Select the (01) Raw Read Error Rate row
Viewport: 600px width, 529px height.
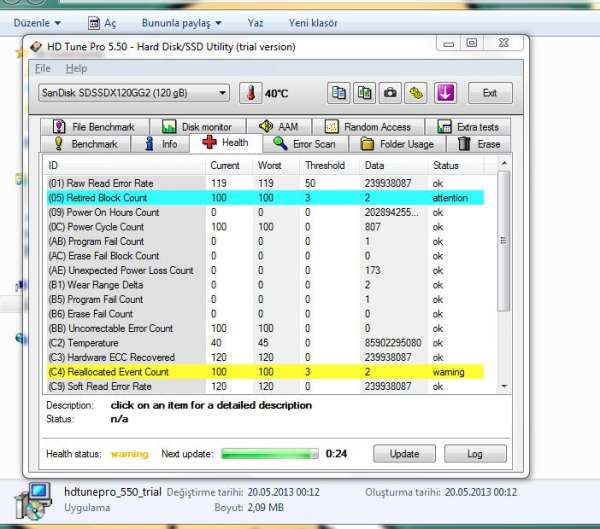tap(264, 183)
